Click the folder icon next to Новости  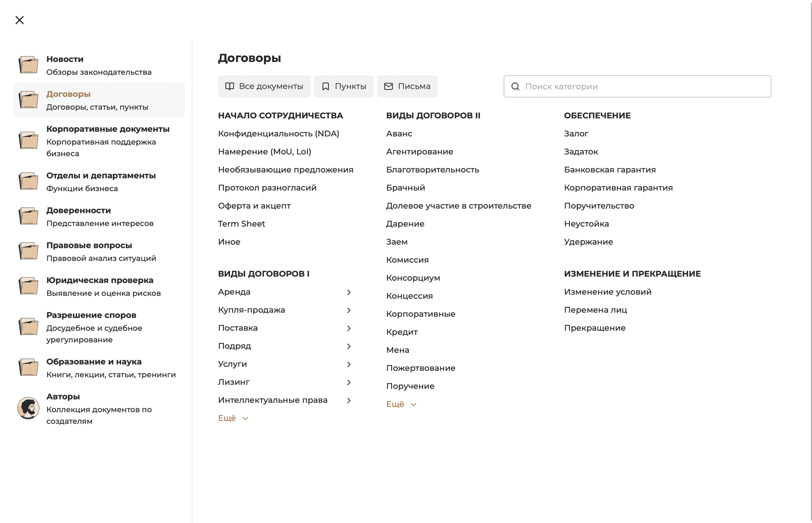[x=28, y=64]
